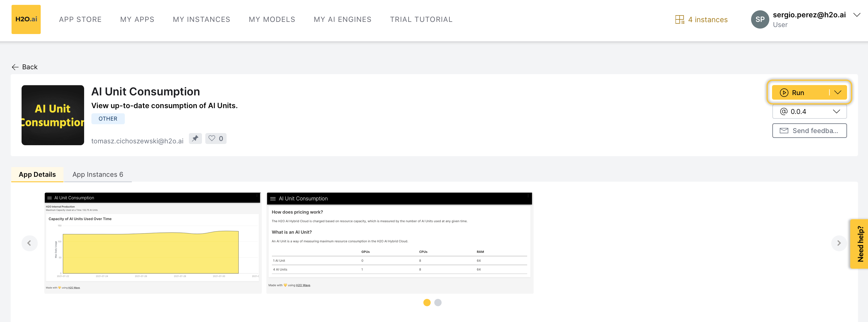Click the play icon inside the Run button
868x322 pixels.
[x=784, y=92]
